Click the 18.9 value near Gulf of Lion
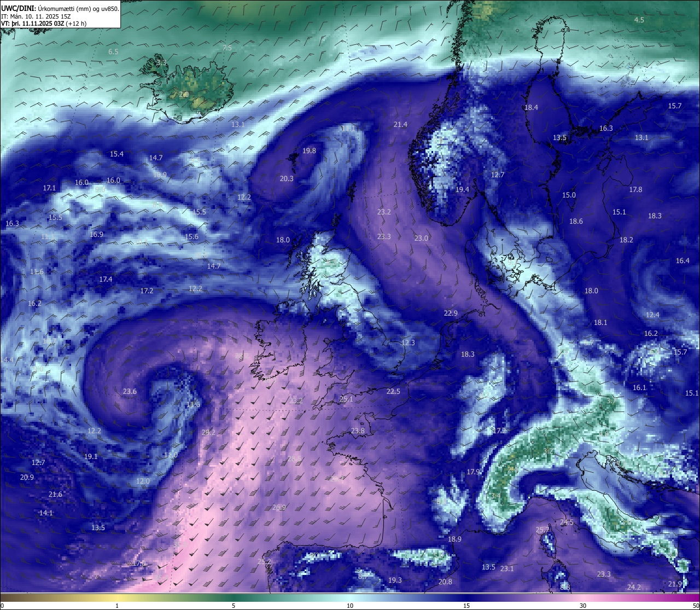This screenshot has height=610, width=700. click(x=454, y=539)
